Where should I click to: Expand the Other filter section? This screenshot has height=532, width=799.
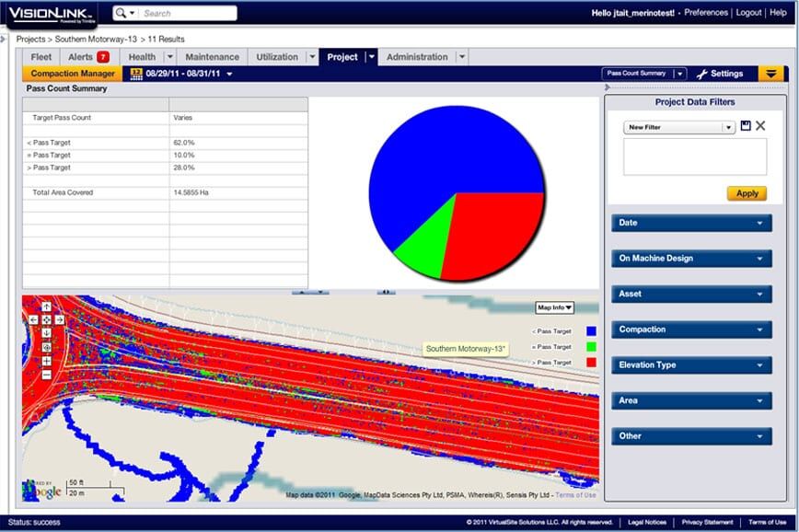point(691,436)
